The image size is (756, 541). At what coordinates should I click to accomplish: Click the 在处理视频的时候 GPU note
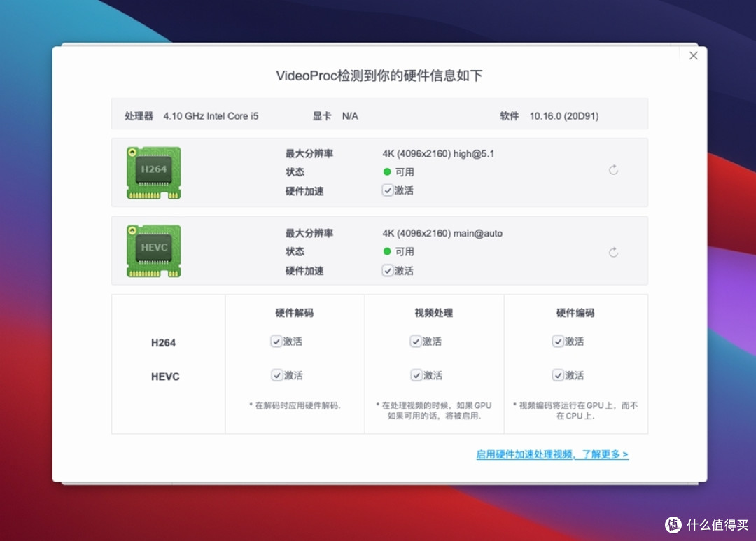[434, 410]
